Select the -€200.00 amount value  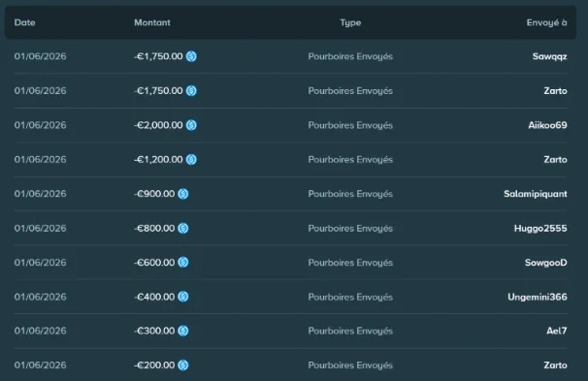(x=154, y=365)
